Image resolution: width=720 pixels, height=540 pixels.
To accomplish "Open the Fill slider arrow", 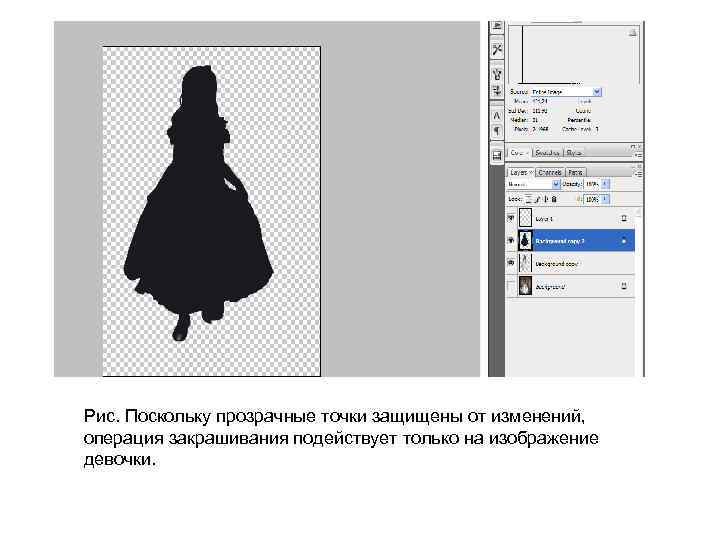I will (605, 199).
